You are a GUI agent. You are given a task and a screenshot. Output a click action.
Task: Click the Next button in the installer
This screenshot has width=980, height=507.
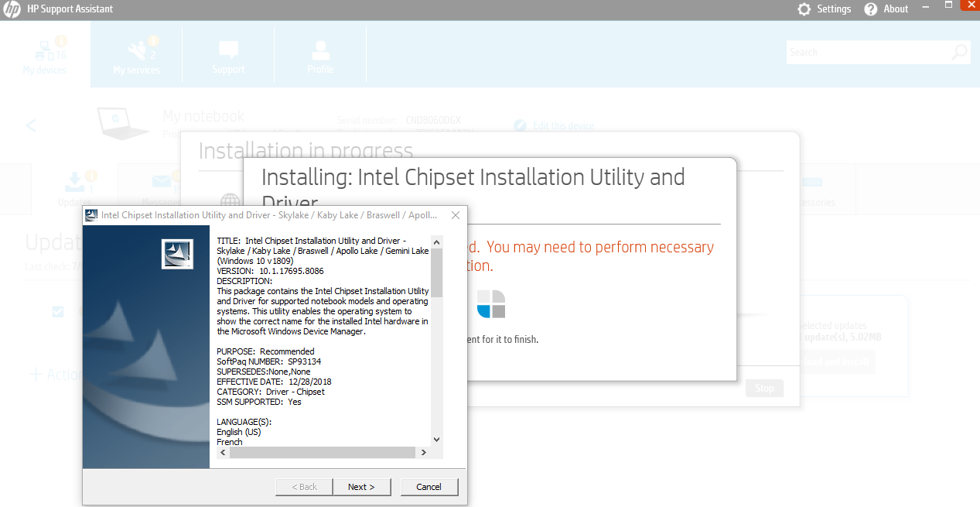[362, 486]
